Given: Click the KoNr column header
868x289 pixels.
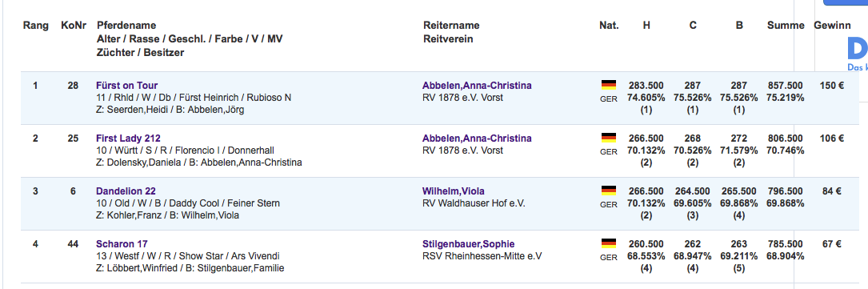Looking at the screenshot, I should [x=73, y=26].
